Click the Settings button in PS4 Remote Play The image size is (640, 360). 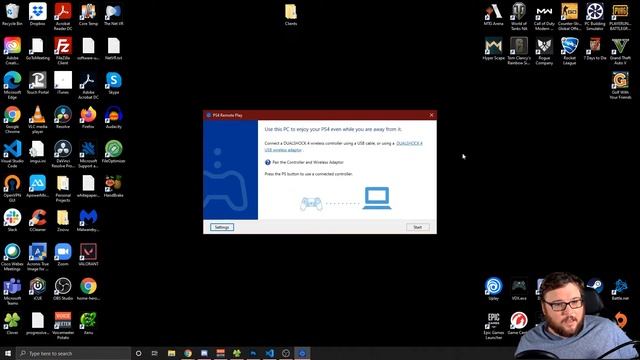(x=222, y=227)
